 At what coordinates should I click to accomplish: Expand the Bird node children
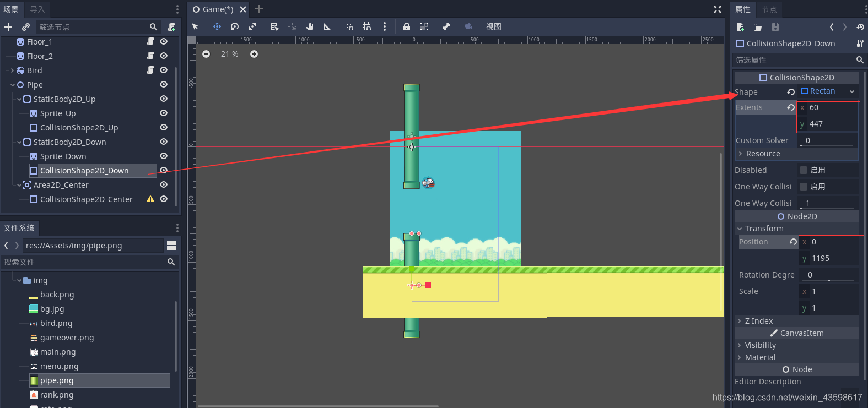(x=12, y=70)
